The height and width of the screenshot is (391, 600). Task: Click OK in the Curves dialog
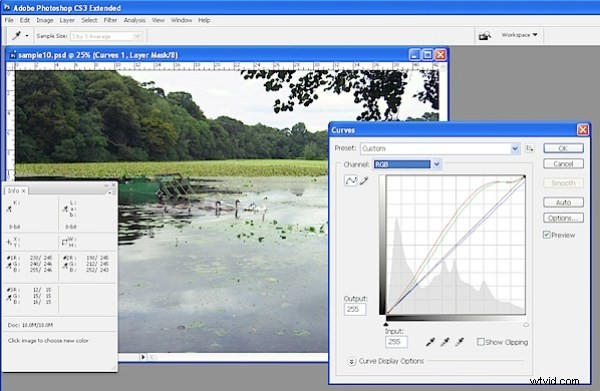tap(563, 148)
